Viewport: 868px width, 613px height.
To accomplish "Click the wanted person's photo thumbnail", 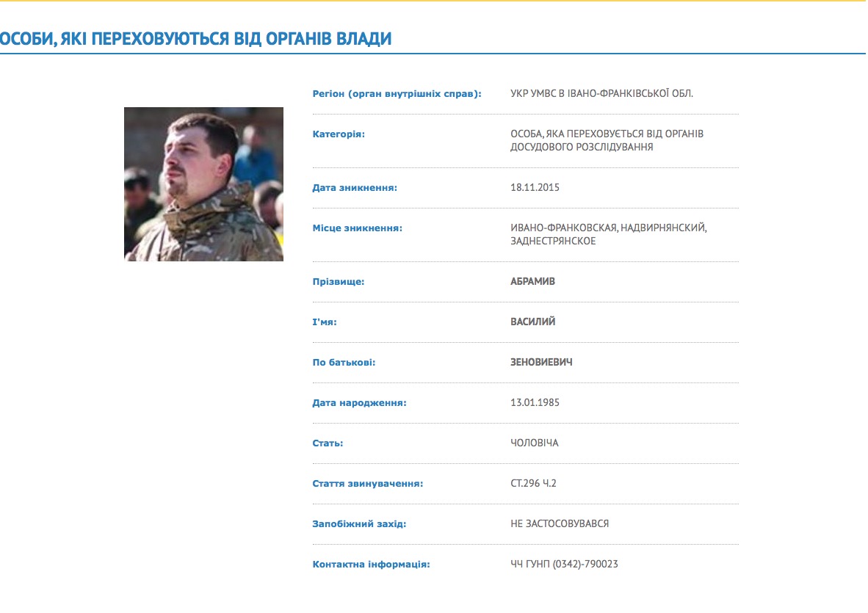I will pyautogui.click(x=203, y=184).
